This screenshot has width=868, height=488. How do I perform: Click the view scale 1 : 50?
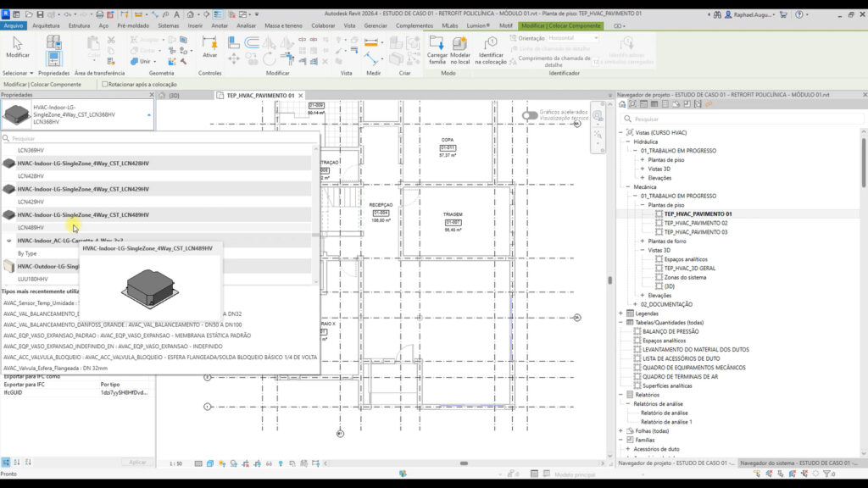[x=175, y=463]
